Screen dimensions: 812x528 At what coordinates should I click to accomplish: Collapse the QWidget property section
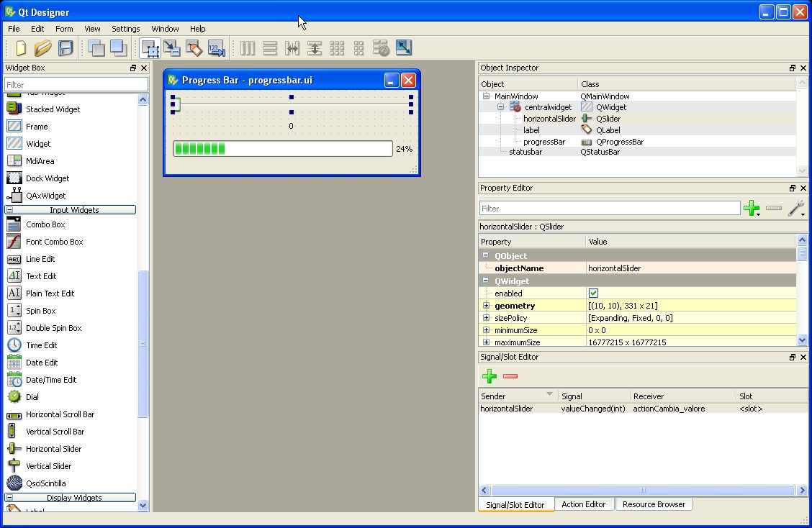(x=487, y=281)
